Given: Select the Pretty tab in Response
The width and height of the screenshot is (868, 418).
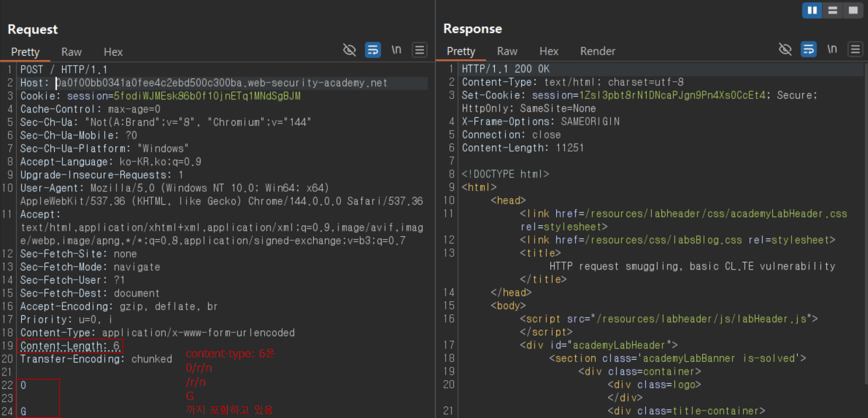Looking at the screenshot, I should click(x=461, y=51).
